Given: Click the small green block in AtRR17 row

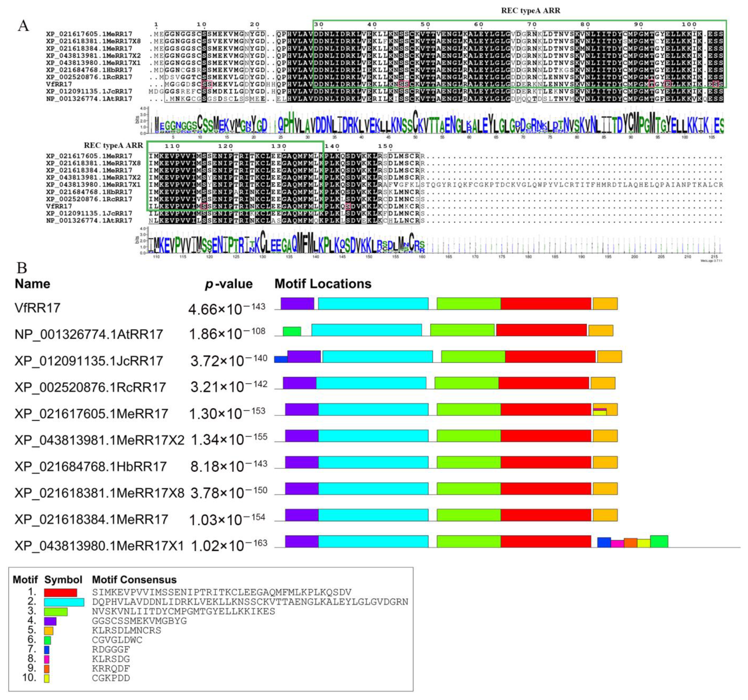Looking at the screenshot, I should click(292, 331).
